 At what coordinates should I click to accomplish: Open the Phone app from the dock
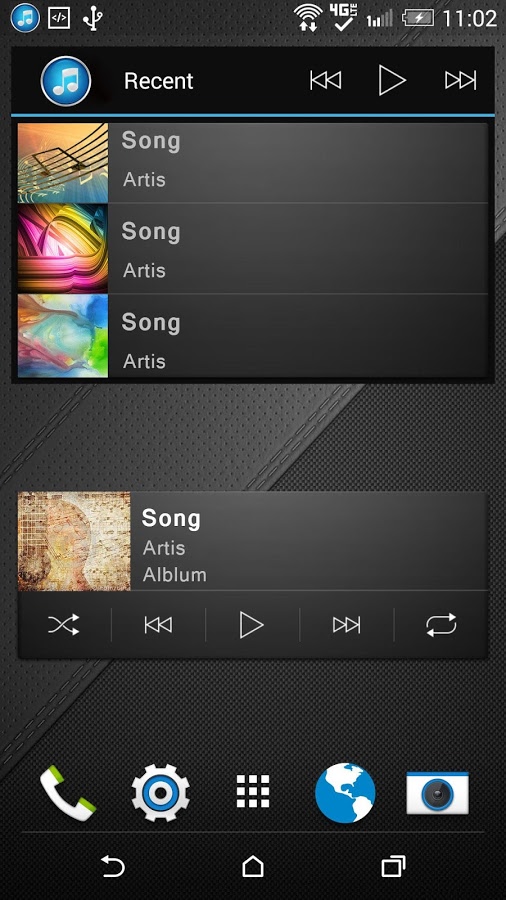[x=67, y=793]
